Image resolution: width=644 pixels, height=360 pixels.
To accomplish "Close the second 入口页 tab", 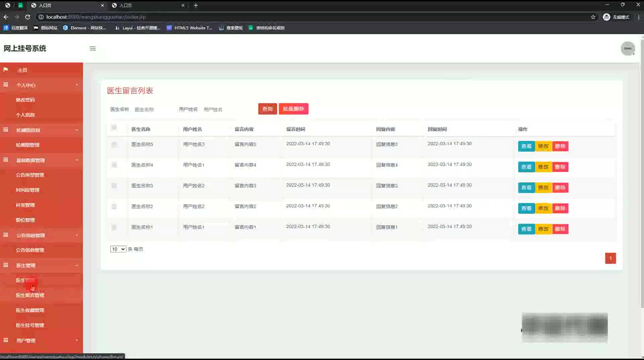I will [183, 5].
